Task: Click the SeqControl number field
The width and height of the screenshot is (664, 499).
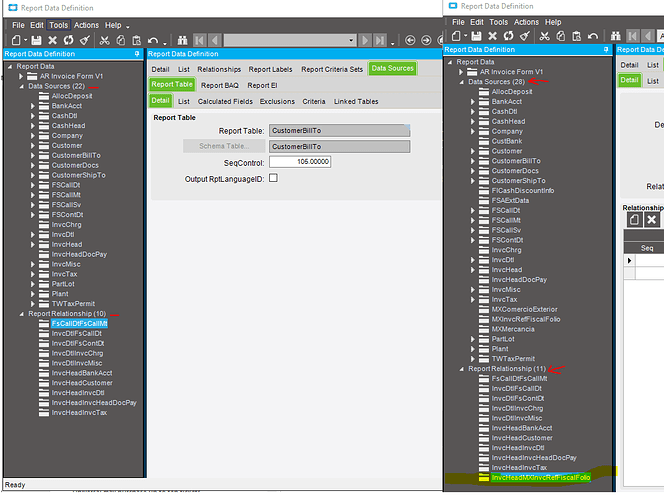Action: pyautogui.click(x=300, y=162)
